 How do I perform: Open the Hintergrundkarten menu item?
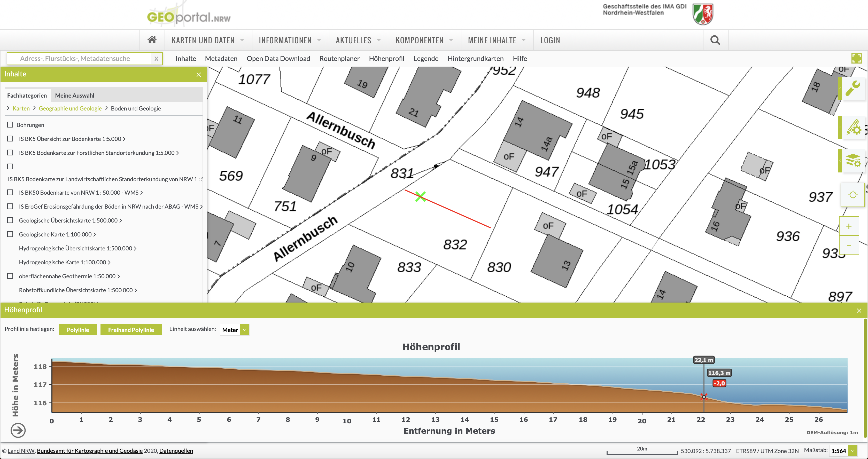(x=475, y=58)
